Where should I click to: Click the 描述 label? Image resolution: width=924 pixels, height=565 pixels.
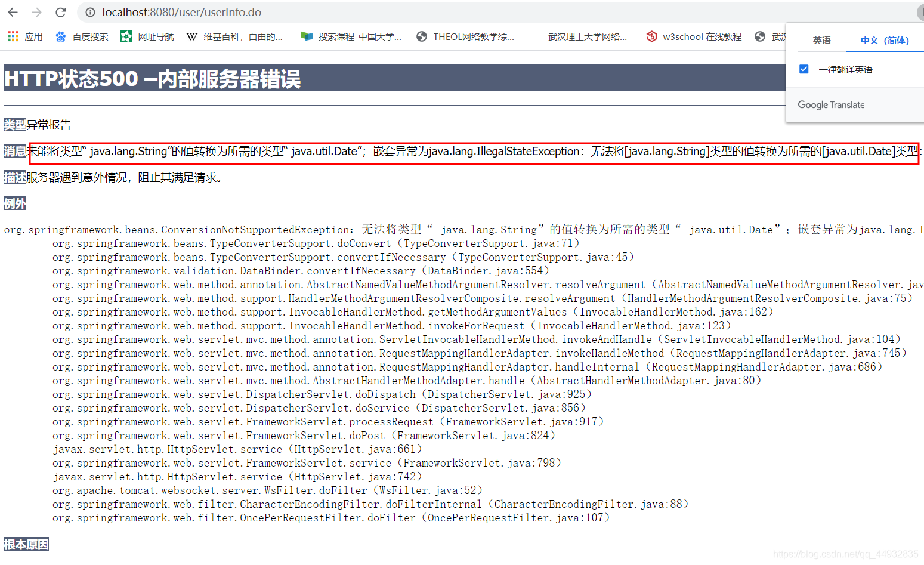15,177
